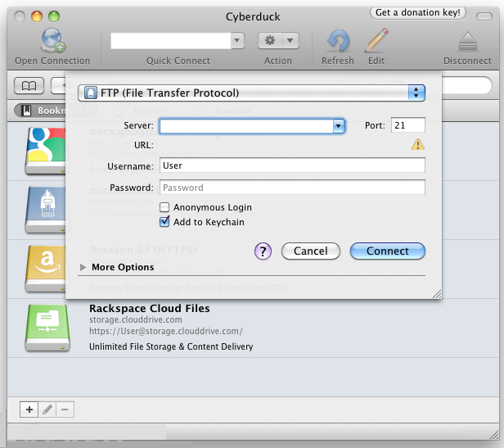Click the add bookmark plus button
504x448 pixels.
click(x=29, y=410)
